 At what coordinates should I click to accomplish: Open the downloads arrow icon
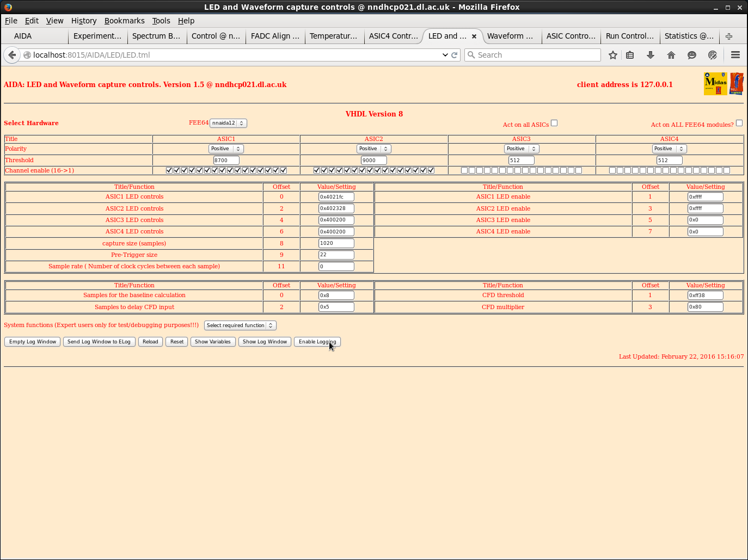(x=651, y=55)
